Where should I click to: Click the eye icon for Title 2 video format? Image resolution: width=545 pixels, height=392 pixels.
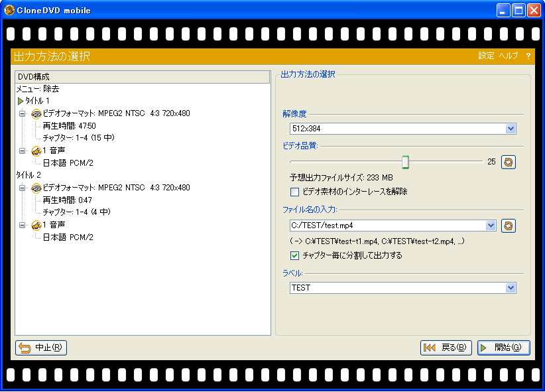point(36,188)
